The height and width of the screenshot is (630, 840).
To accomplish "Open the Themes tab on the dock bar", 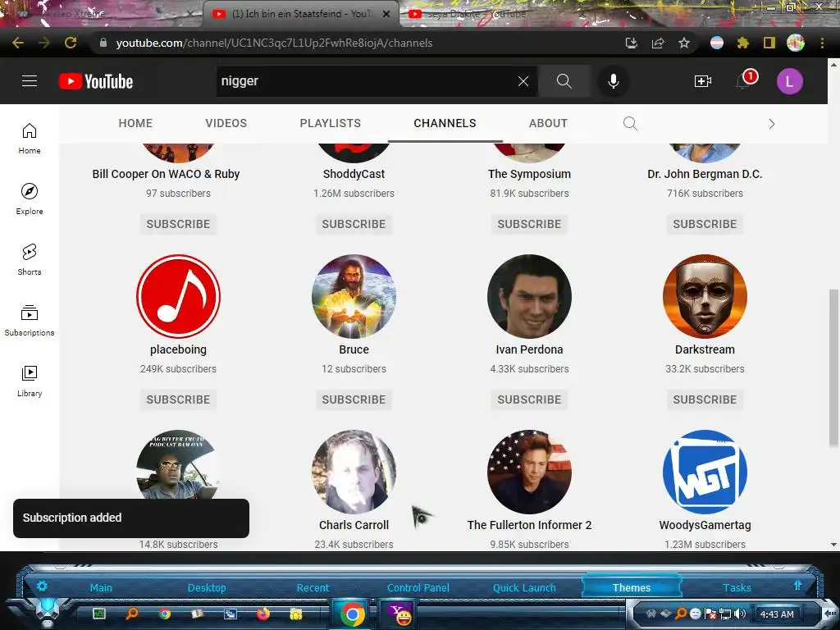I will point(631,587).
